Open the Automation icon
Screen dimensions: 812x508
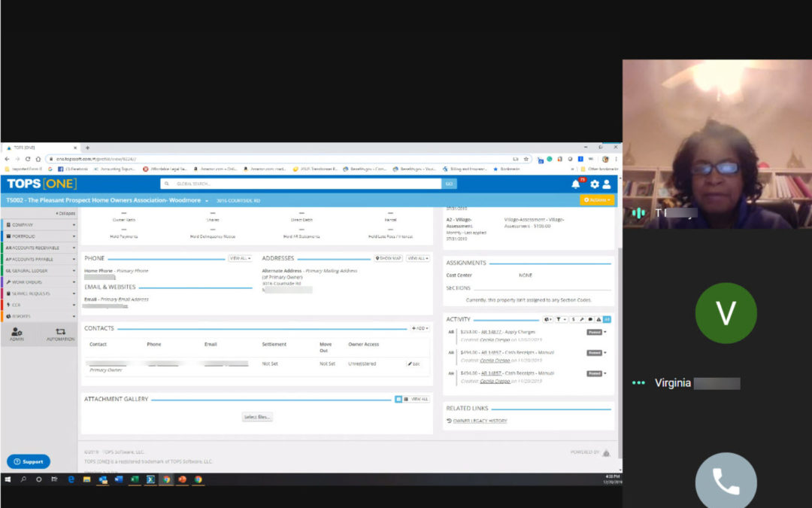[60, 334]
